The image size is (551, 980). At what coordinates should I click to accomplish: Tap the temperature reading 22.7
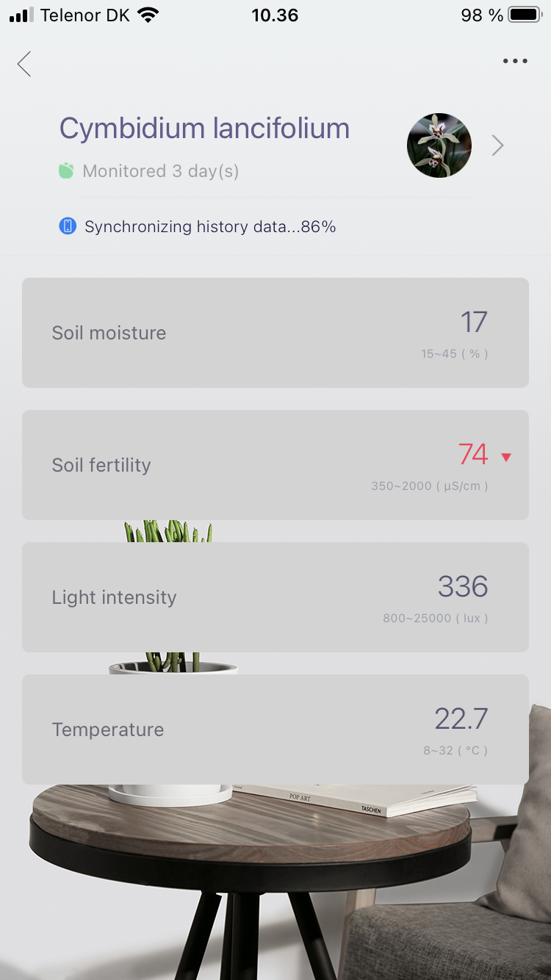pyautogui.click(x=461, y=719)
